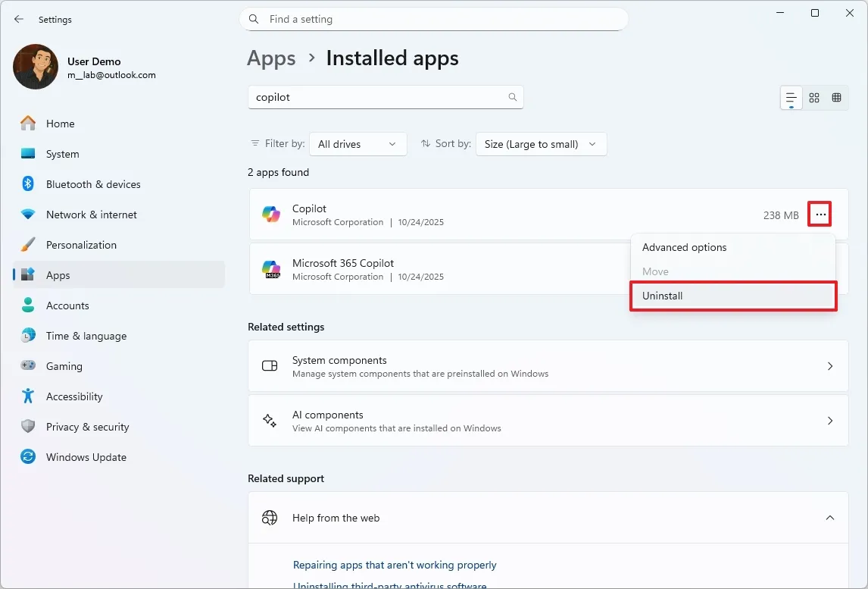Open the User Demo profile avatar
The width and height of the screenshot is (868, 589).
tap(35, 67)
